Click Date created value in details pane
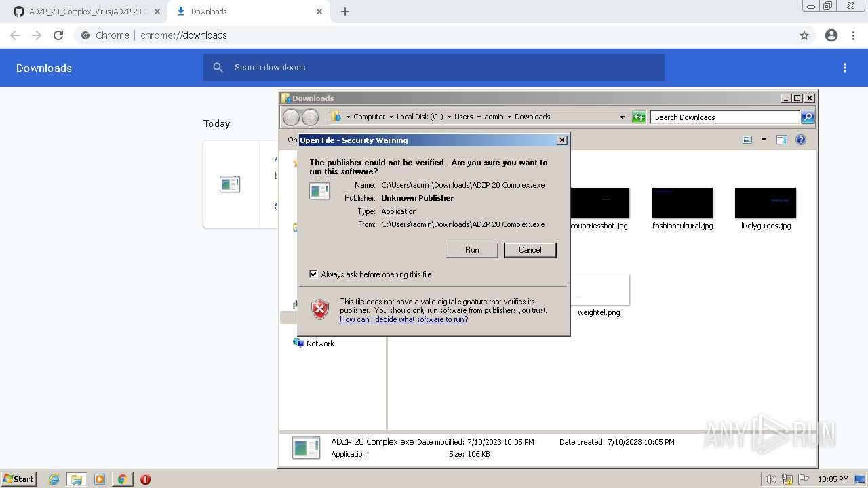 click(641, 442)
